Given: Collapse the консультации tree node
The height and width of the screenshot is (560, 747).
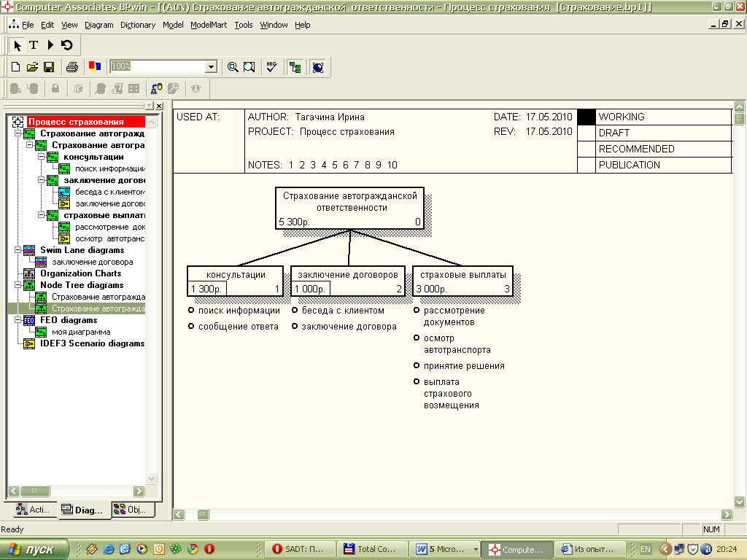Looking at the screenshot, I should [42, 157].
